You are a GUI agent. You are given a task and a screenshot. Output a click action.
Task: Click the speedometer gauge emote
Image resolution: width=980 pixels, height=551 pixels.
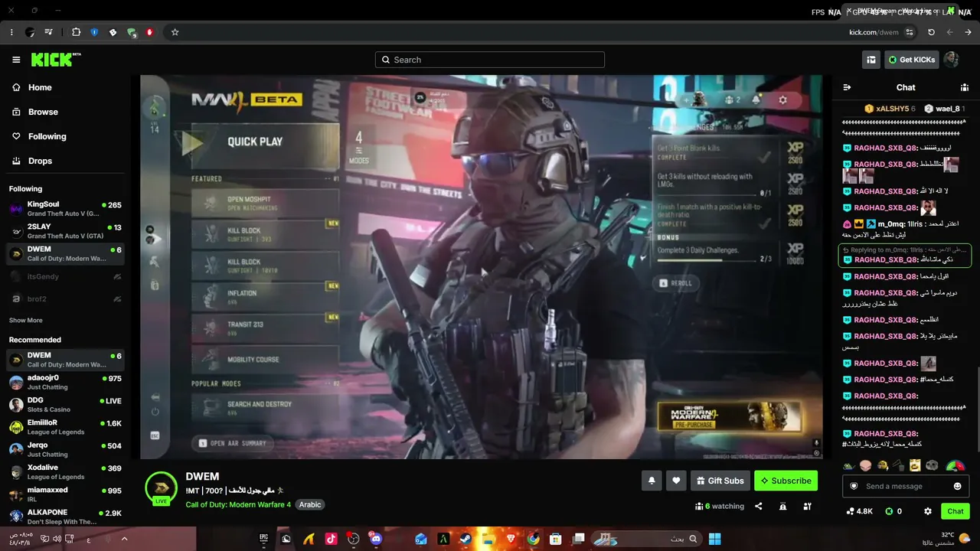tap(954, 465)
